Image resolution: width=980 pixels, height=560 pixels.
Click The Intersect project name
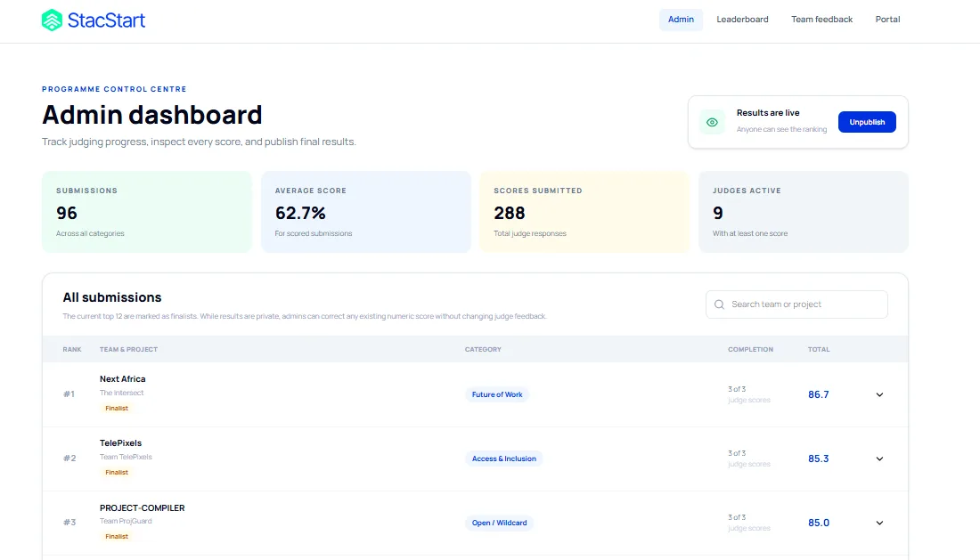click(121, 393)
